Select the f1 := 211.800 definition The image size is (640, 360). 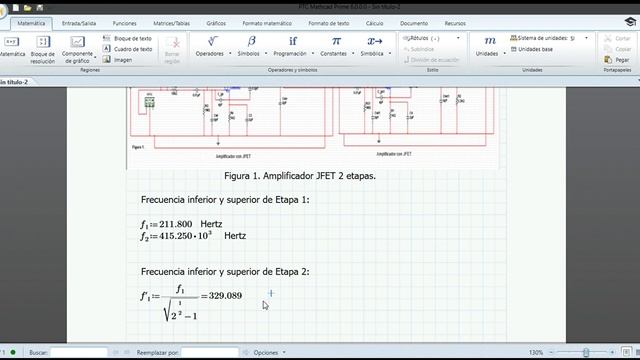166,224
